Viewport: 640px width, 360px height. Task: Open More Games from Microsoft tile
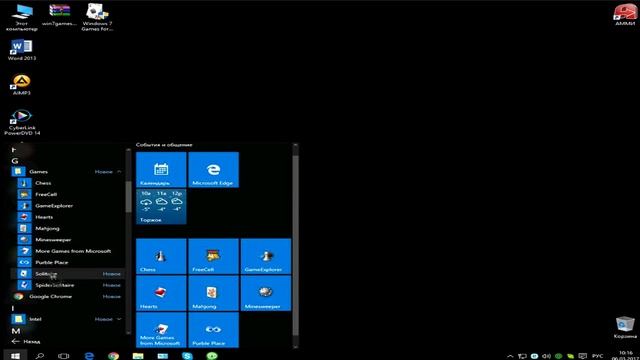161,330
